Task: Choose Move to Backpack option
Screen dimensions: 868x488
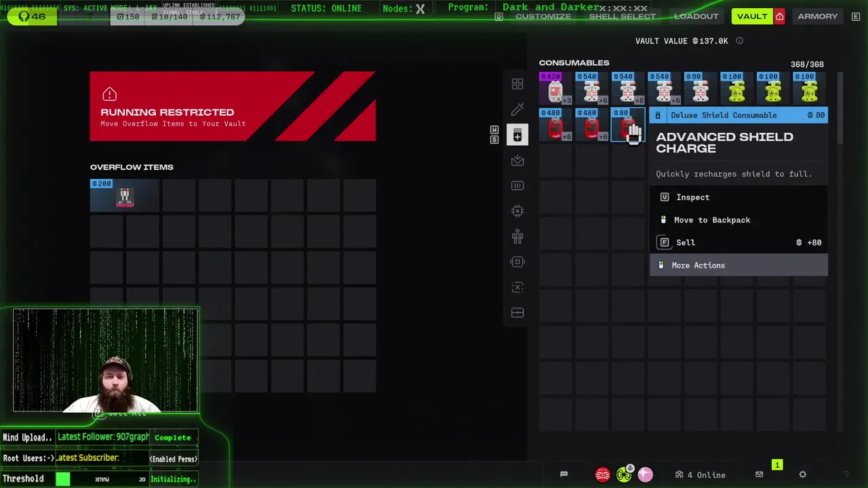Action: click(x=738, y=220)
